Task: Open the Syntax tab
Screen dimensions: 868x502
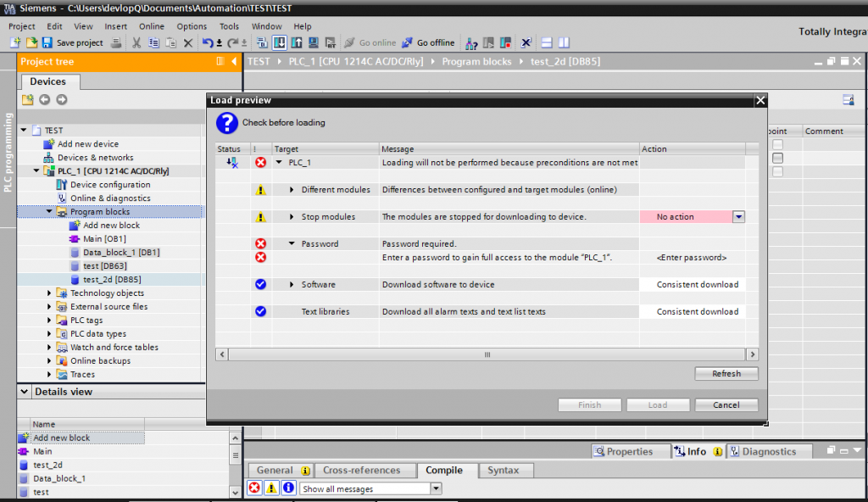Action: pos(504,470)
